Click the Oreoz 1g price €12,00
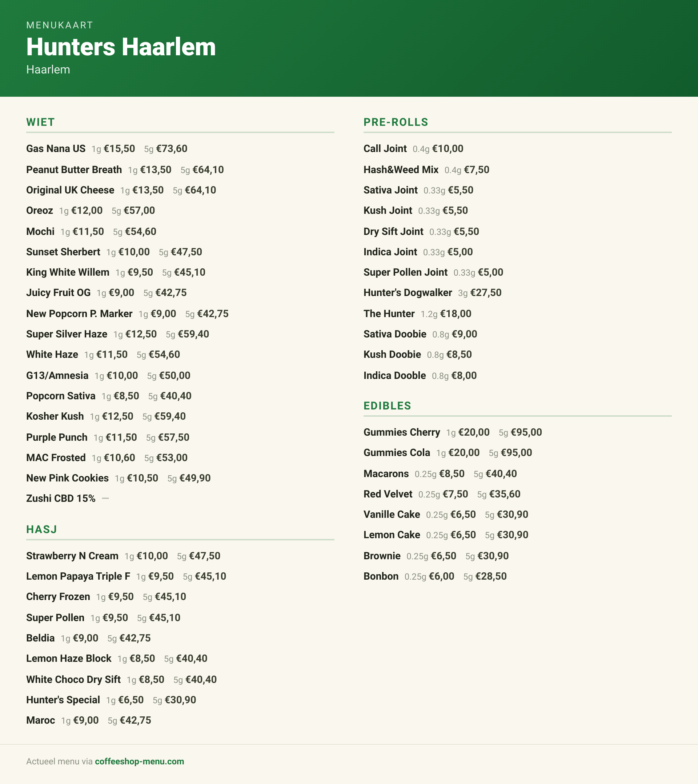 87,211
